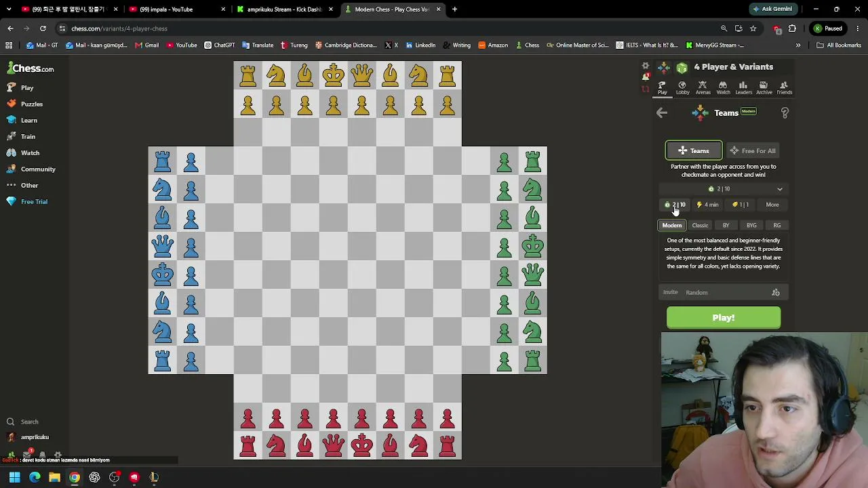
Task: Select the BY setup
Action: tap(726, 225)
